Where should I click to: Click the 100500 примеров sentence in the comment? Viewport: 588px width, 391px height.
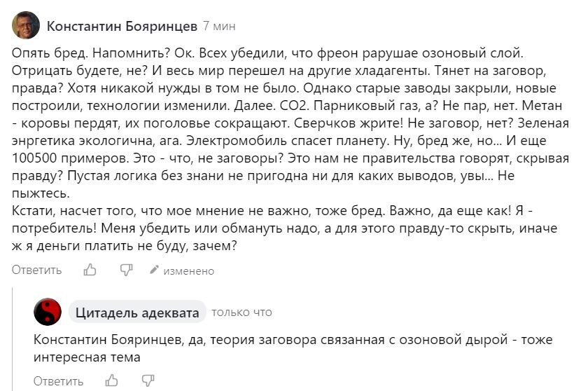[72, 158]
